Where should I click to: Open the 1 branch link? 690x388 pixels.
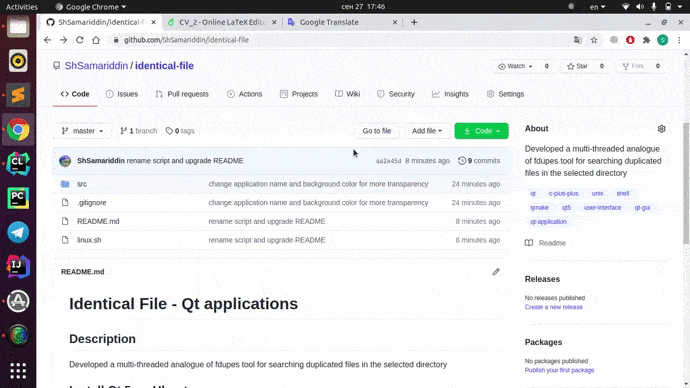pyautogui.click(x=139, y=131)
